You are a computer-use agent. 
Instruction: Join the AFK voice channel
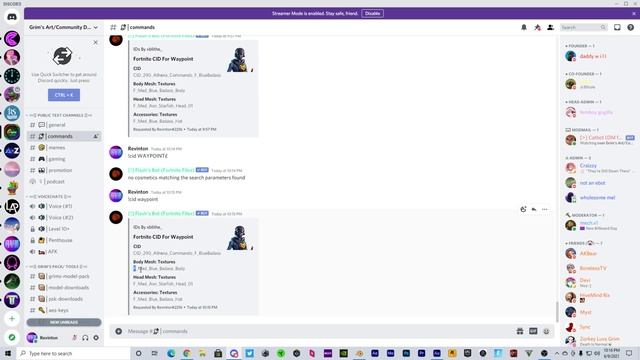[x=64, y=252]
